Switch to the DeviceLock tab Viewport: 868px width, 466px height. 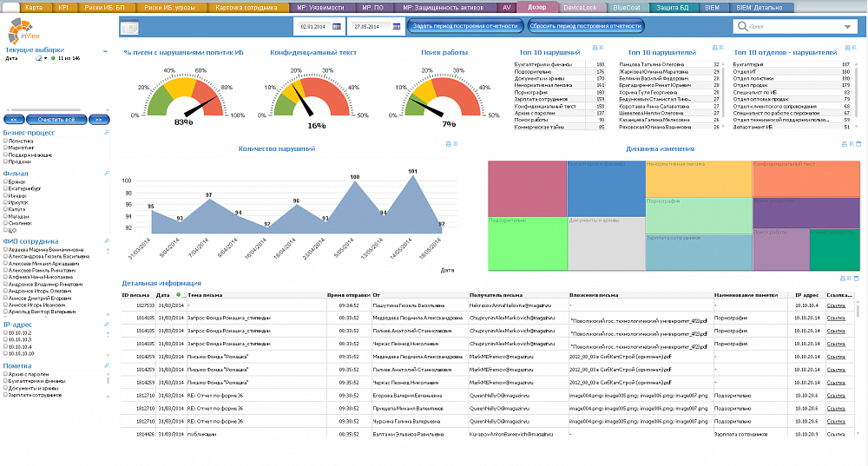pyautogui.click(x=580, y=8)
